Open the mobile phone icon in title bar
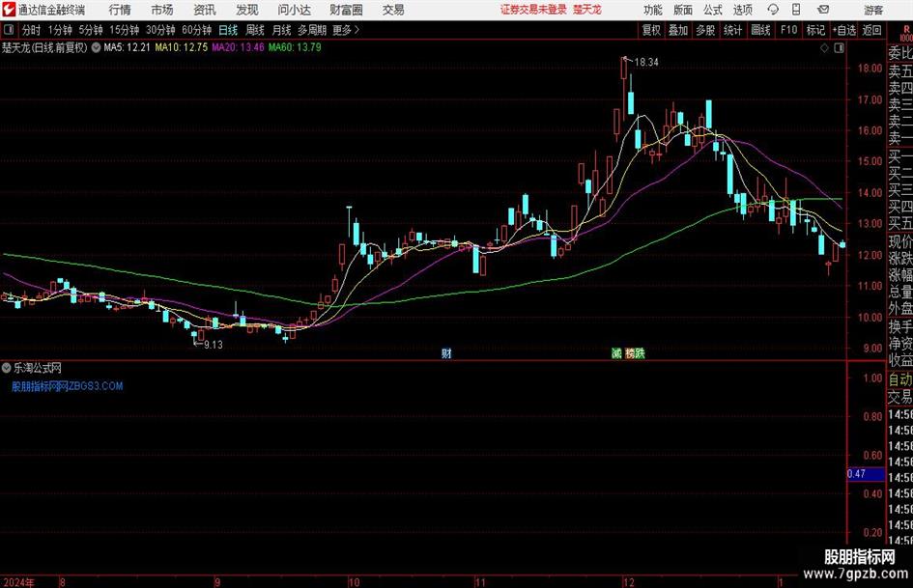 click(795, 10)
